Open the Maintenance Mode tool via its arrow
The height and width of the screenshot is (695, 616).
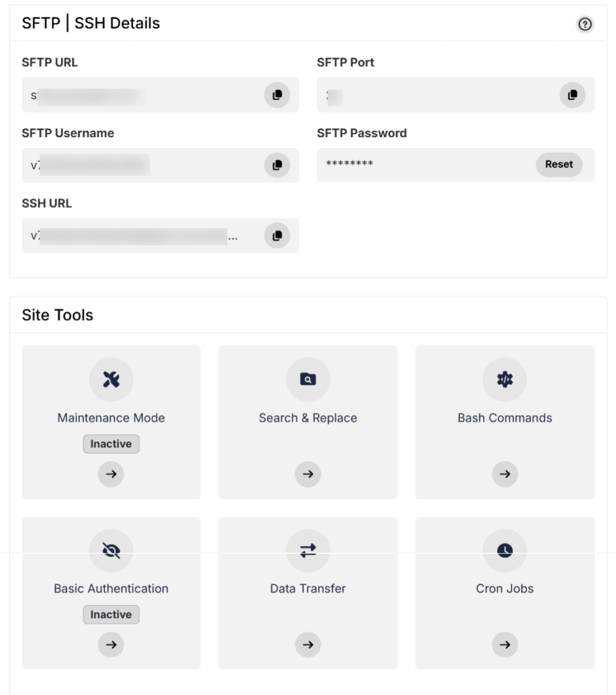click(111, 474)
